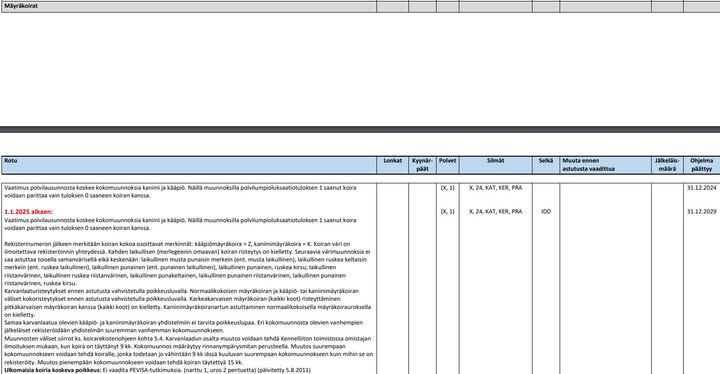This screenshot has width=720, height=374.
Task: Select the Kyynärpäät column header
Action: (422, 165)
